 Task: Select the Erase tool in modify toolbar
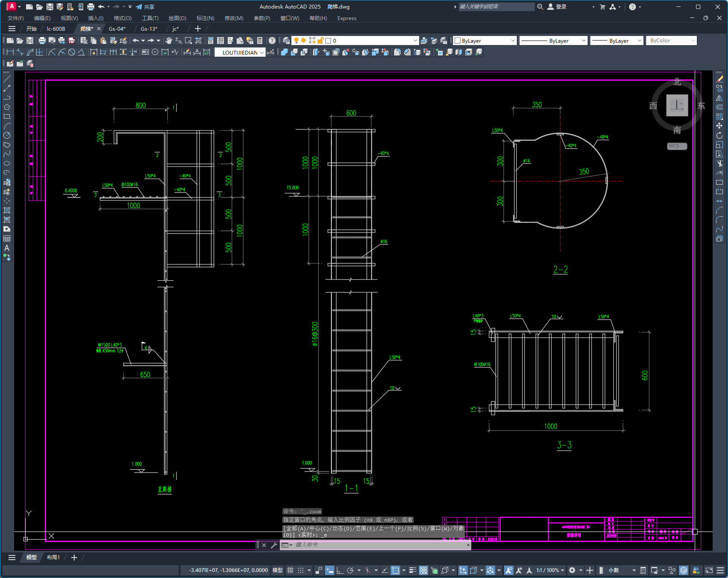point(719,79)
